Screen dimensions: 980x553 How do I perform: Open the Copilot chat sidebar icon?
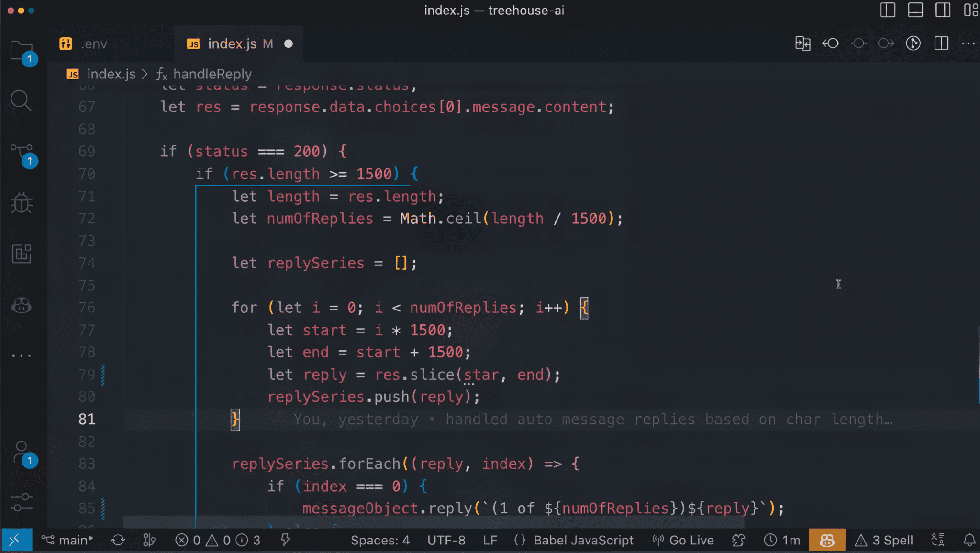[x=21, y=305]
